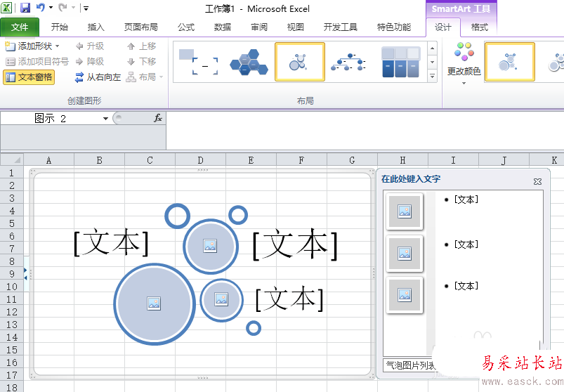Open the Name Box dropdown arrow
Viewport: 564px width, 392px height.
tap(105, 118)
